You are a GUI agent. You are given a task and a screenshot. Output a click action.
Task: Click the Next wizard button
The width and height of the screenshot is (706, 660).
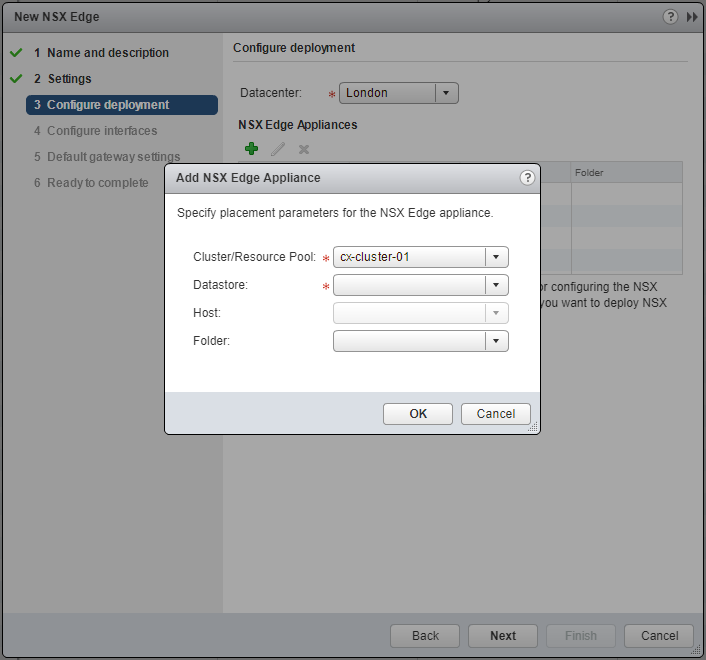click(503, 636)
